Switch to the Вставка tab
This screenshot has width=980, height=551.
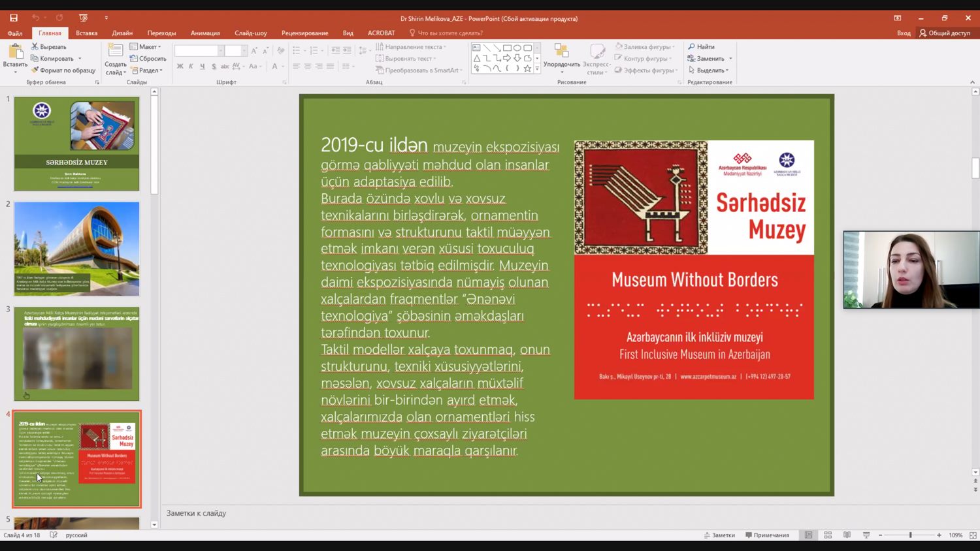tap(86, 33)
